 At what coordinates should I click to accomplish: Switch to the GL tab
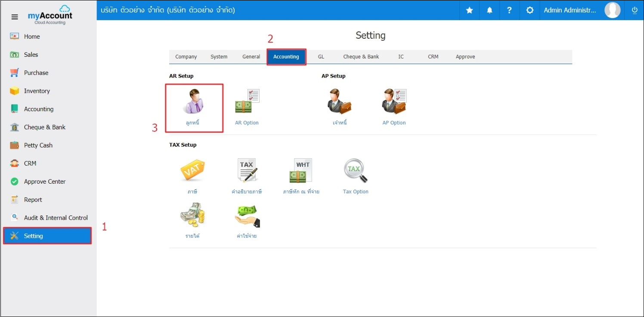tap(321, 57)
